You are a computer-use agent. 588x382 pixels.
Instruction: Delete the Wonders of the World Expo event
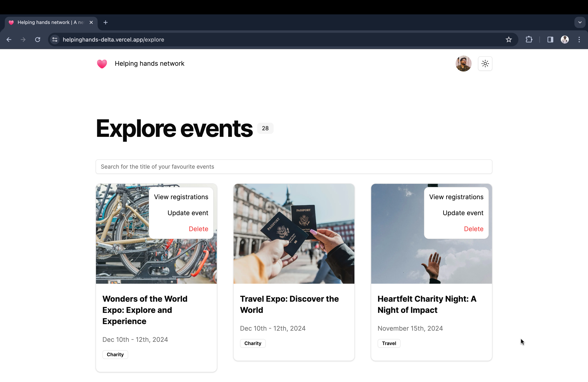coord(198,229)
